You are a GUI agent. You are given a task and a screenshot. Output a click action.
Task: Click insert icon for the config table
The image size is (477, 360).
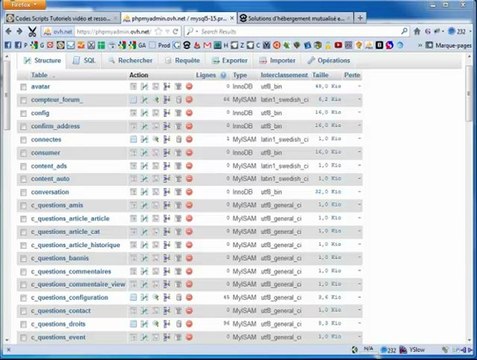click(x=167, y=113)
